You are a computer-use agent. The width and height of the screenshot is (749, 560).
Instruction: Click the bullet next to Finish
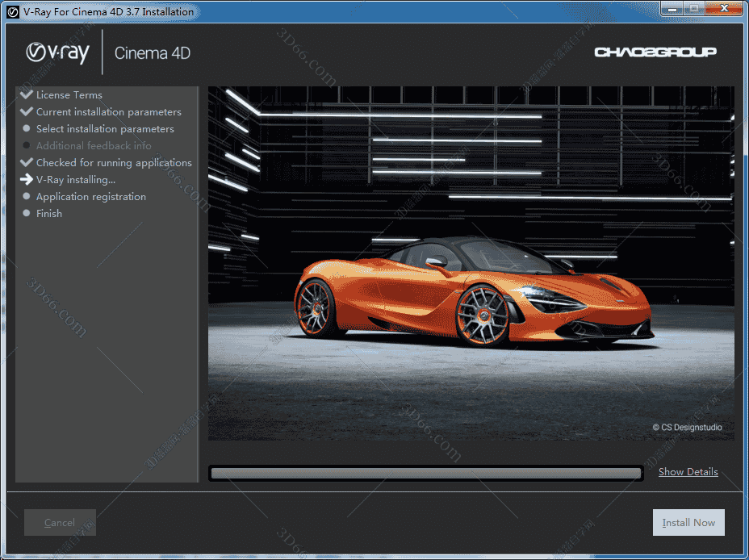[x=27, y=213]
